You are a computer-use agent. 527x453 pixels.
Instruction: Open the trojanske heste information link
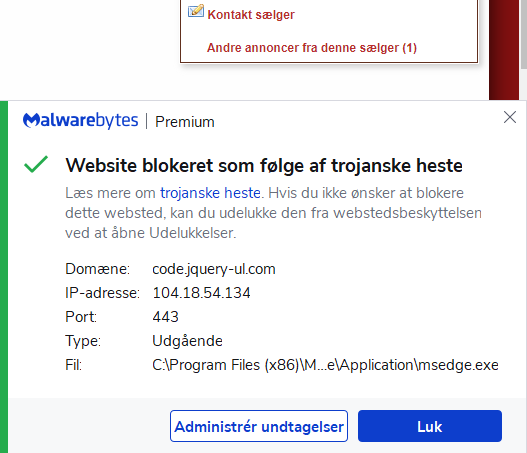pyautogui.click(x=210, y=193)
